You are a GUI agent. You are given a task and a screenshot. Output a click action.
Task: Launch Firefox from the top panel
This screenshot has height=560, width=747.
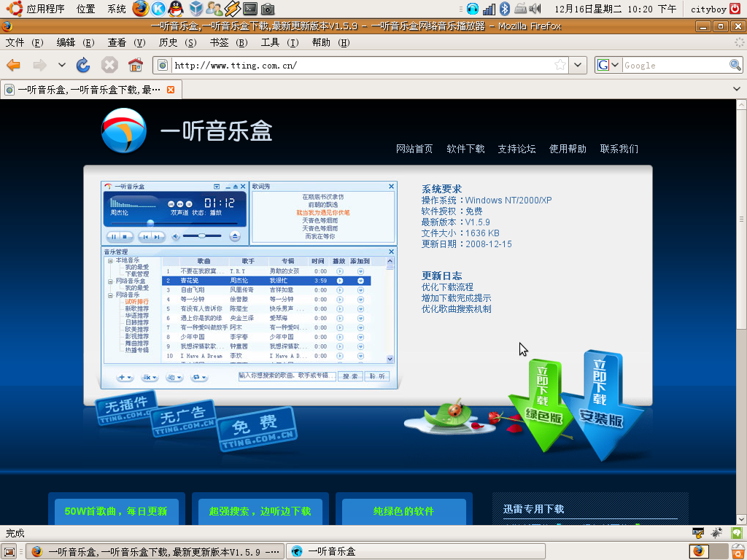(x=140, y=9)
